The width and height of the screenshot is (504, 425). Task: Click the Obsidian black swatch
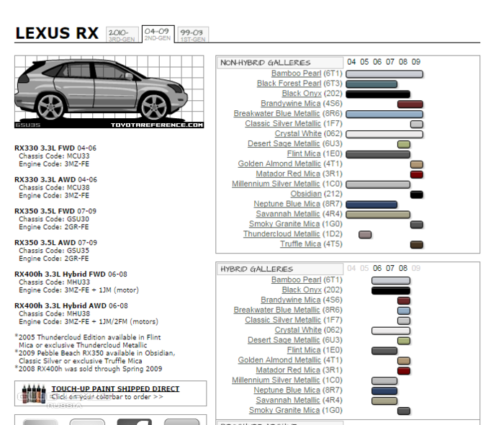(417, 194)
